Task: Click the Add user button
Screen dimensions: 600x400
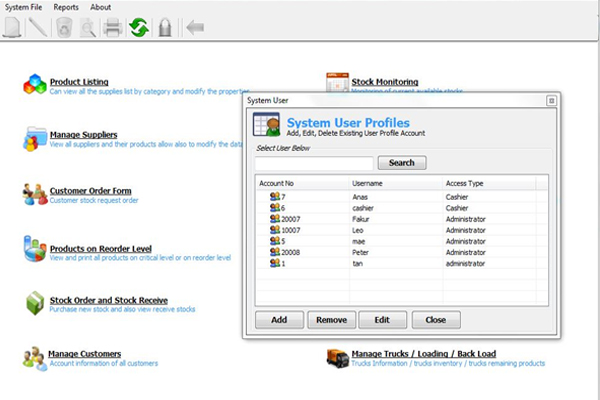Action: (x=279, y=320)
